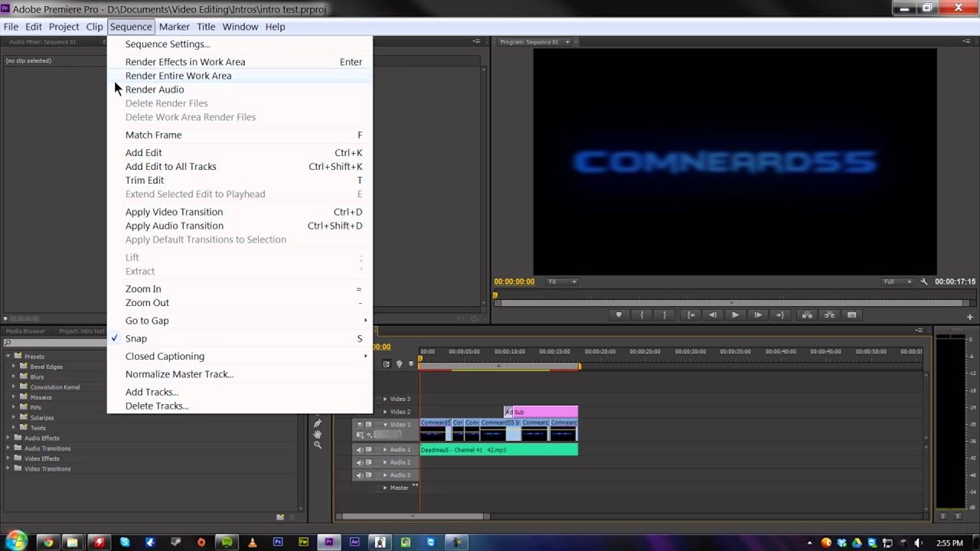Image resolution: width=980 pixels, height=551 pixels.
Task: Open the Button Editor plus icon
Action: click(x=970, y=317)
